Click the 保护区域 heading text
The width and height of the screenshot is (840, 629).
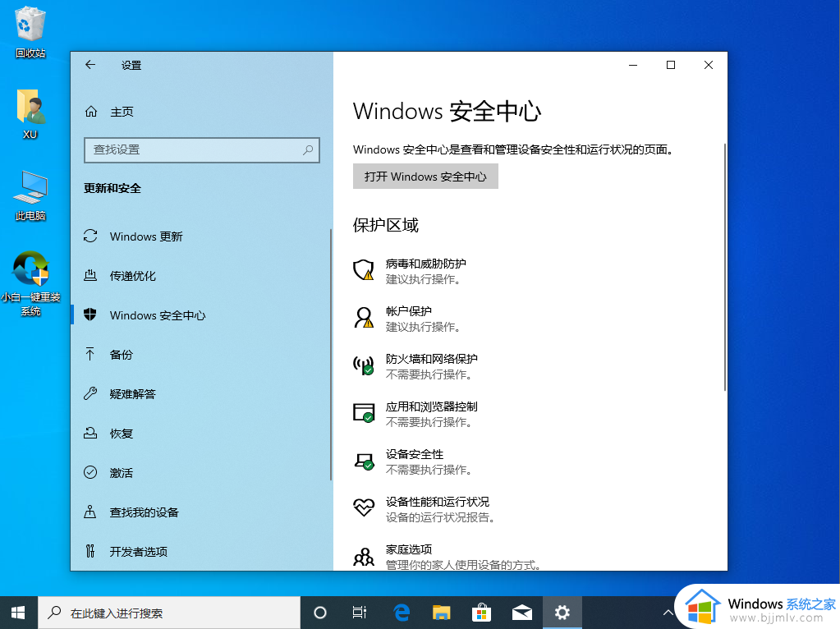(x=386, y=225)
